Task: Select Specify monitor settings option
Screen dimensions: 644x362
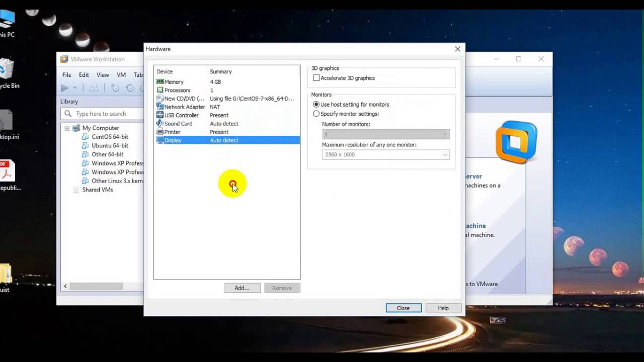Action: pyautogui.click(x=316, y=114)
